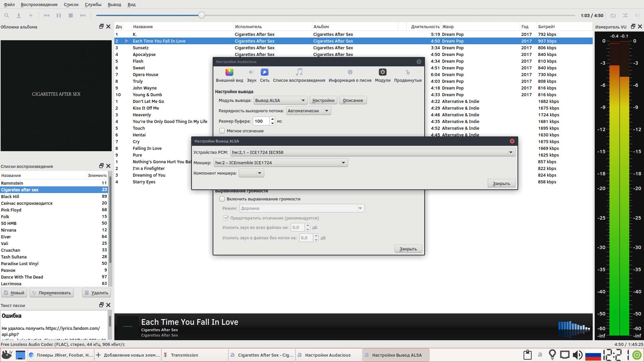Stop playback with the square icon
This screenshot has height=362, width=644.
pos(71,15)
